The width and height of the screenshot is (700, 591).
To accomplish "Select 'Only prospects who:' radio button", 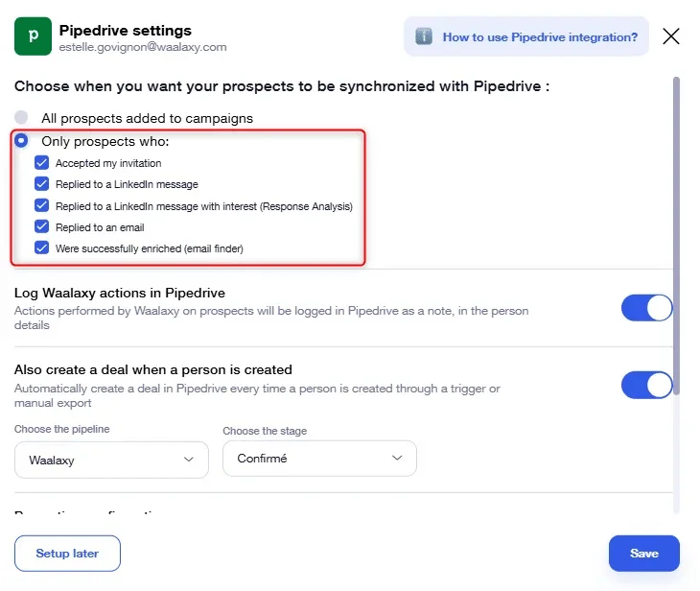I will point(21,140).
